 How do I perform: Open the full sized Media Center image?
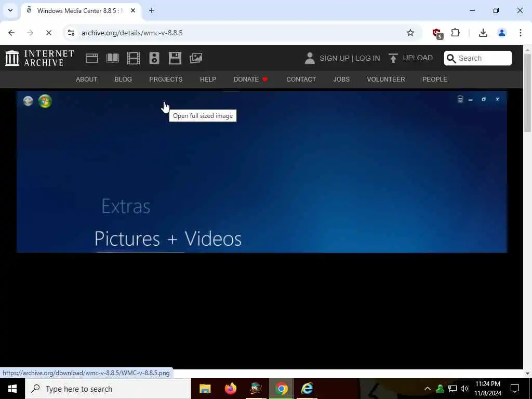click(x=262, y=171)
